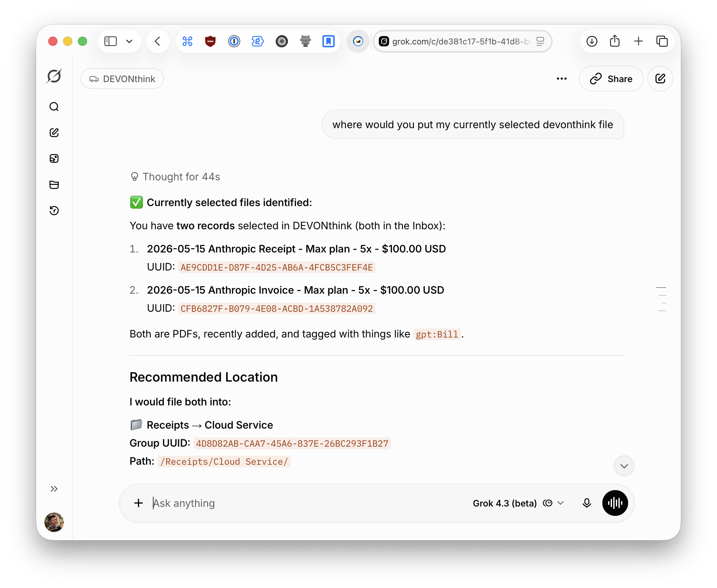Show Safari downloads
Viewport: 717px width, 588px height.
[592, 41]
